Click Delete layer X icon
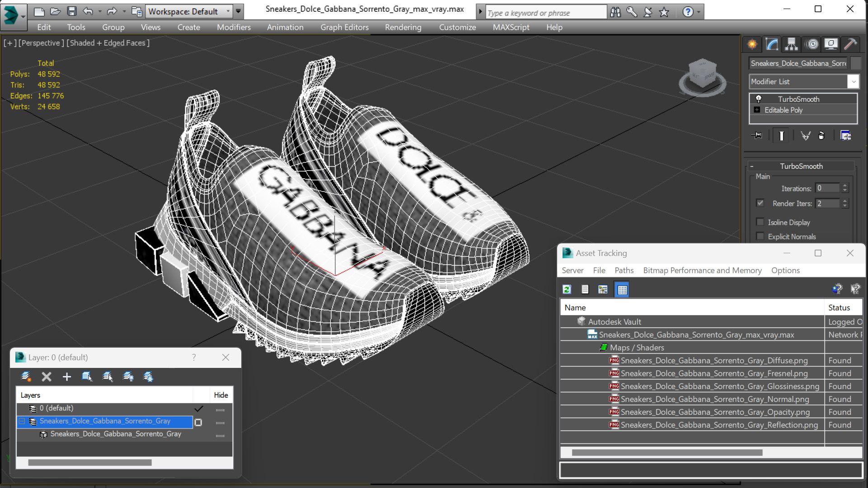 click(46, 376)
